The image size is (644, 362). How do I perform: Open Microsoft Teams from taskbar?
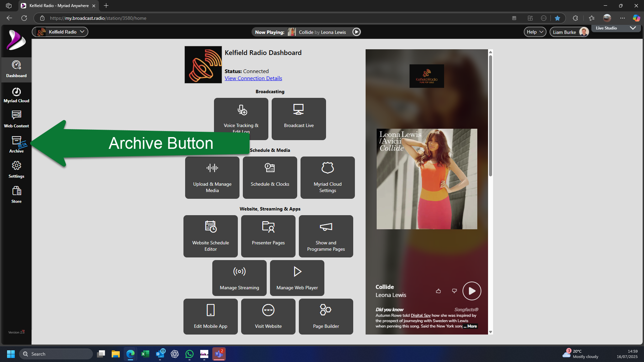[219, 354]
